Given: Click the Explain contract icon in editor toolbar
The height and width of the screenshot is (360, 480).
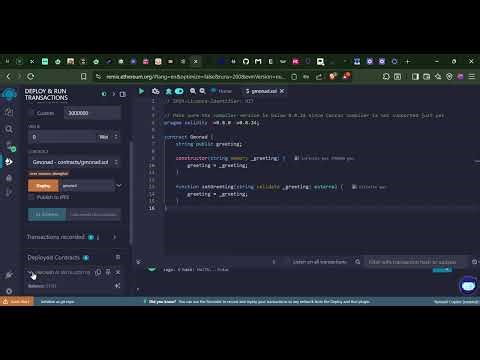Looking at the screenshot, I should 169,91.
